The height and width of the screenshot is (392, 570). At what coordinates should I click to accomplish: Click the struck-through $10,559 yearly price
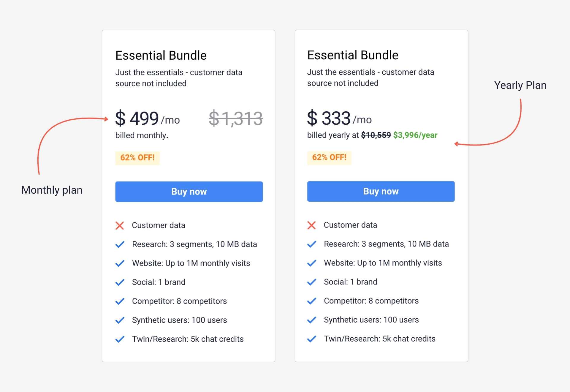tap(376, 135)
